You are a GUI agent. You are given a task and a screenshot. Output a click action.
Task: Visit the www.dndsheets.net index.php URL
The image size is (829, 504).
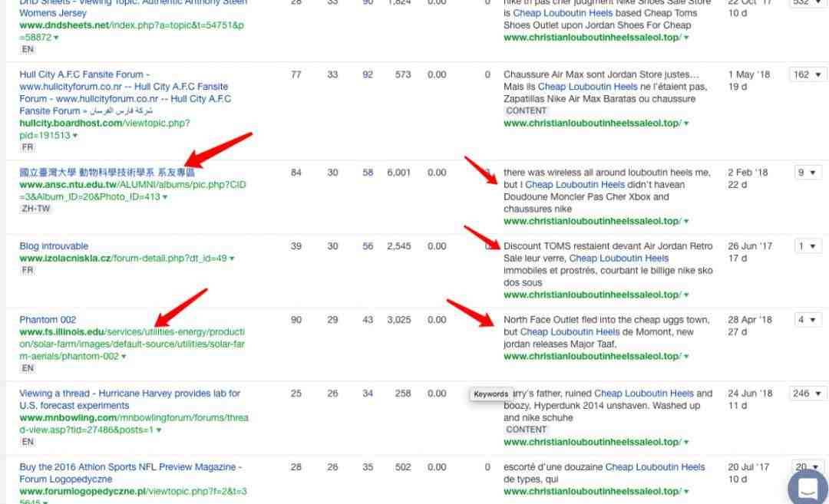pyautogui.click(x=132, y=31)
